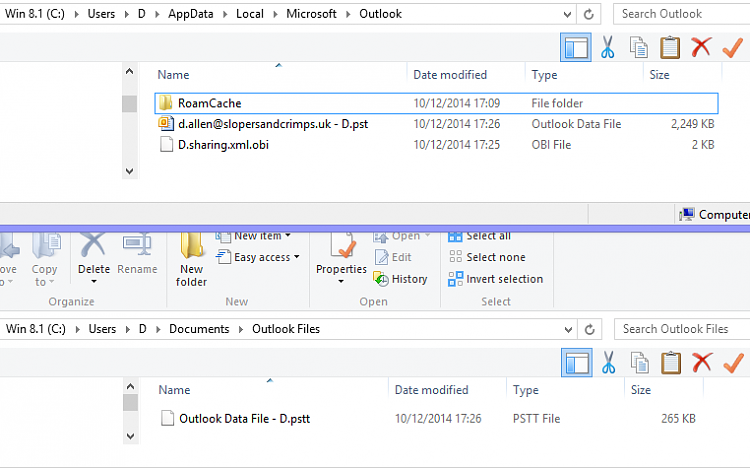Open the New item dropdown
This screenshot has width=750, height=468.
pyautogui.click(x=254, y=236)
